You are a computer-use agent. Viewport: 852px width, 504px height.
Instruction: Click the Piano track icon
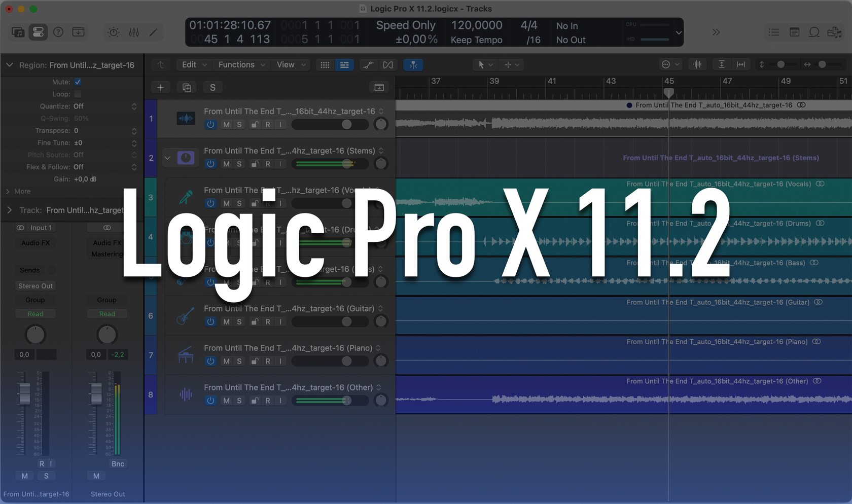[x=186, y=355]
